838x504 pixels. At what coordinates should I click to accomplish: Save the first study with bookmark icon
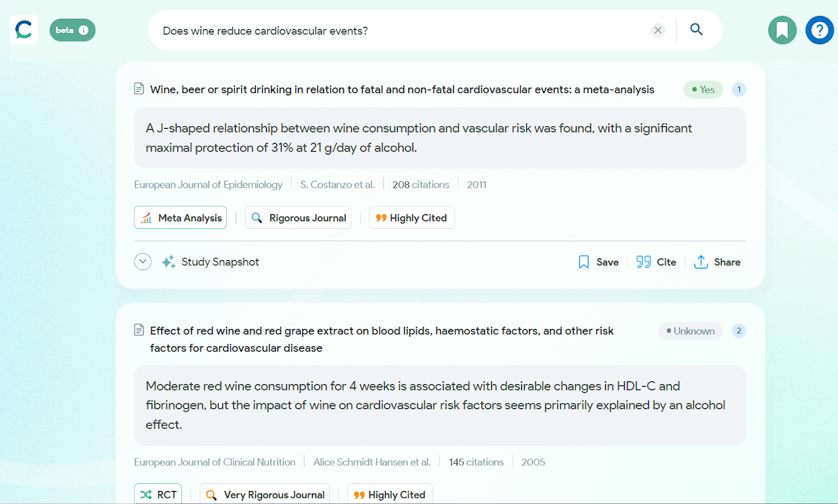click(598, 262)
